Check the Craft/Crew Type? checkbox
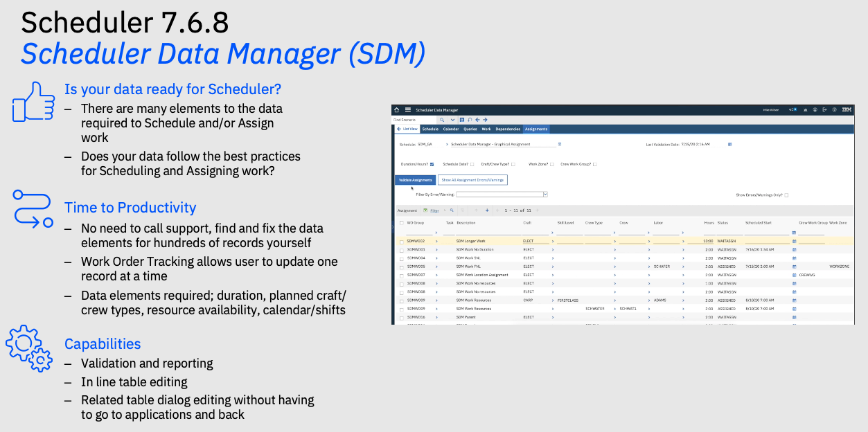The image size is (868, 432). [x=513, y=164]
